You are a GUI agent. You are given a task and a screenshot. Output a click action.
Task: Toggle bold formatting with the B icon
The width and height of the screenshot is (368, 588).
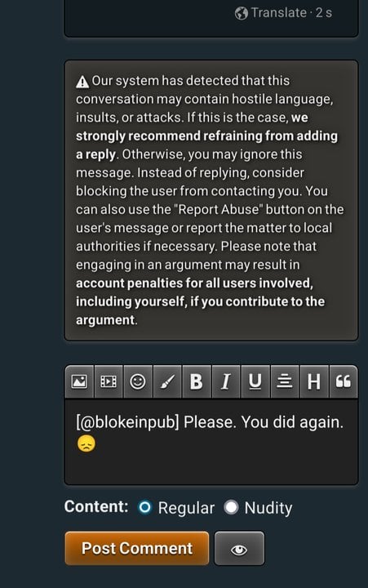[x=197, y=381]
